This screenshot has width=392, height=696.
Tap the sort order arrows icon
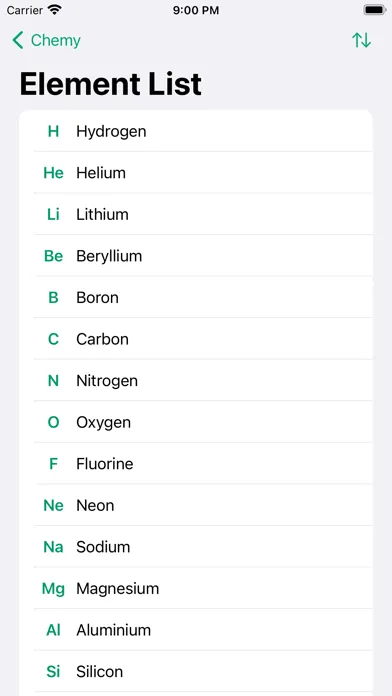pos(361,40)
